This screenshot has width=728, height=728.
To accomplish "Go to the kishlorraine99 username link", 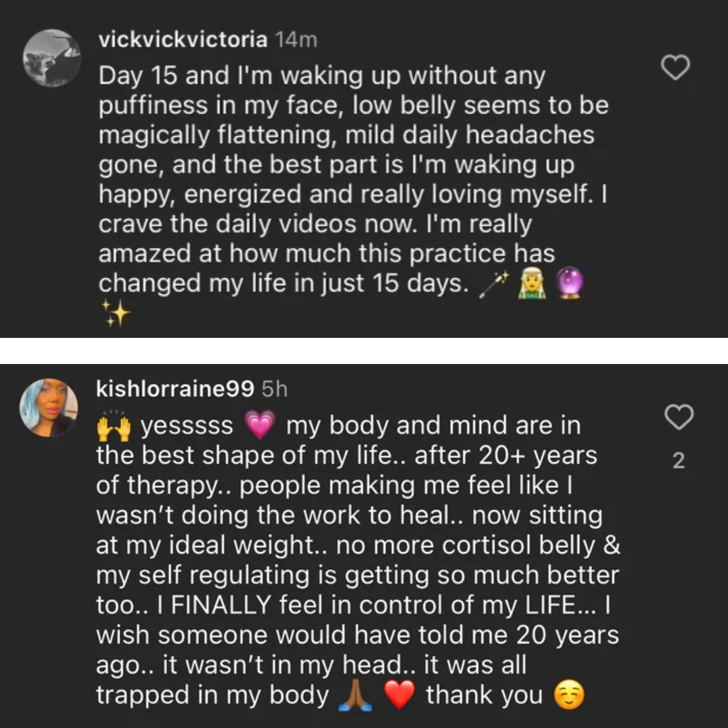I will pos(175,389).
